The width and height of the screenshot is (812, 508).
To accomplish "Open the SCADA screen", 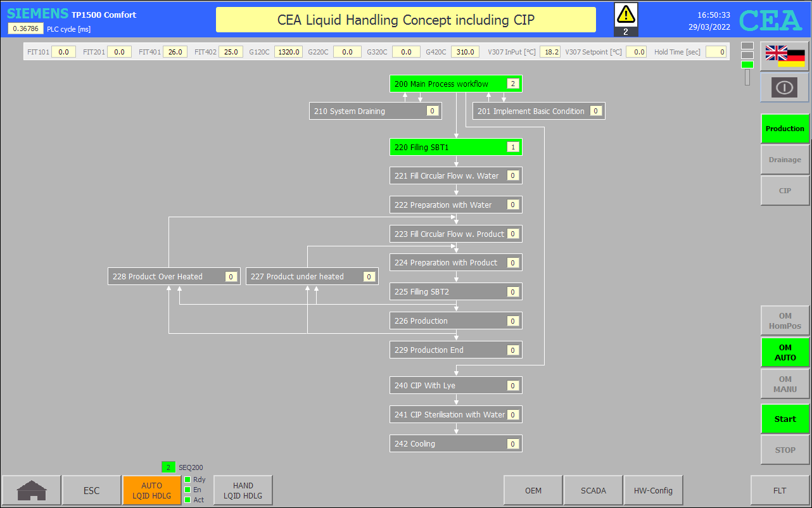I will (593, 490).
